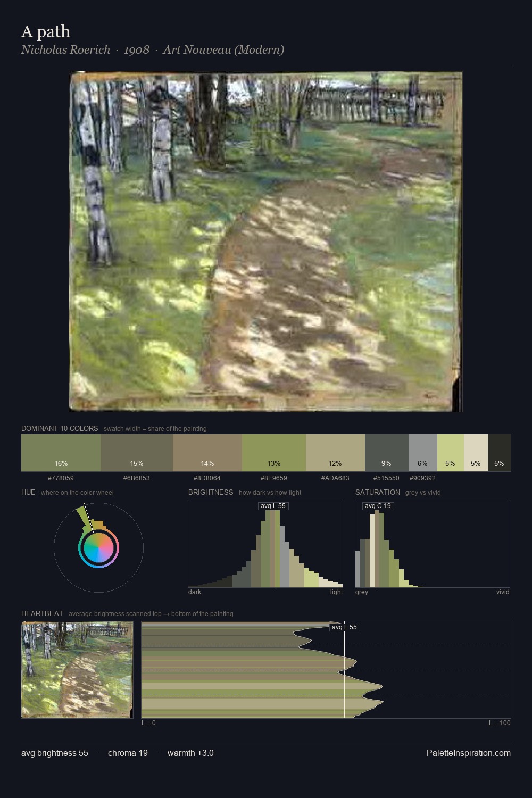
Task: Select the 15% brown-grey swatch #6B6853
Action: pos(137,453)
